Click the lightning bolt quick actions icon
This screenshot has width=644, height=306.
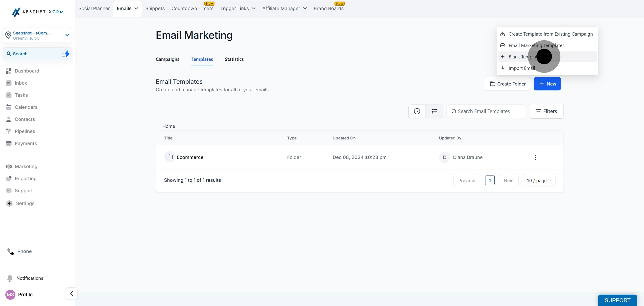66,53
